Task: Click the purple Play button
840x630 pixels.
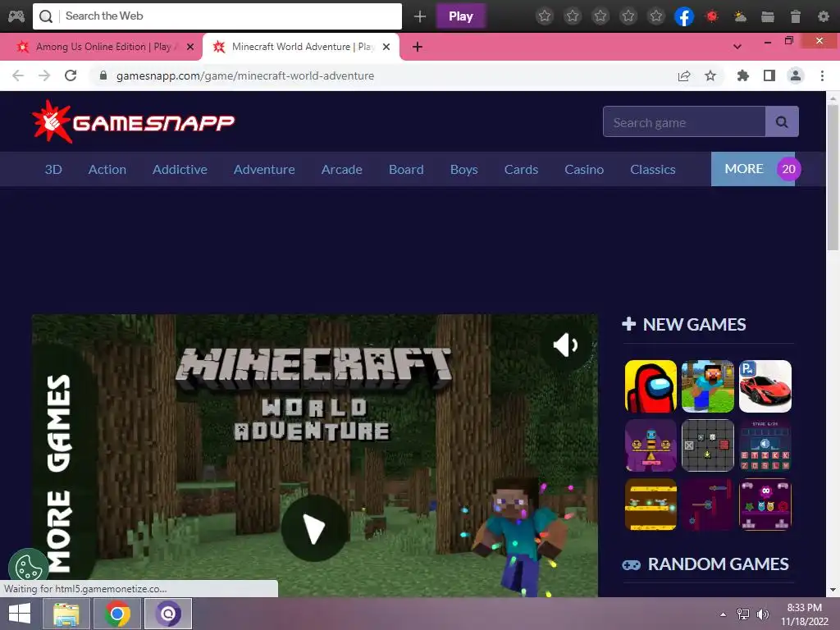Action: [461, 16]
